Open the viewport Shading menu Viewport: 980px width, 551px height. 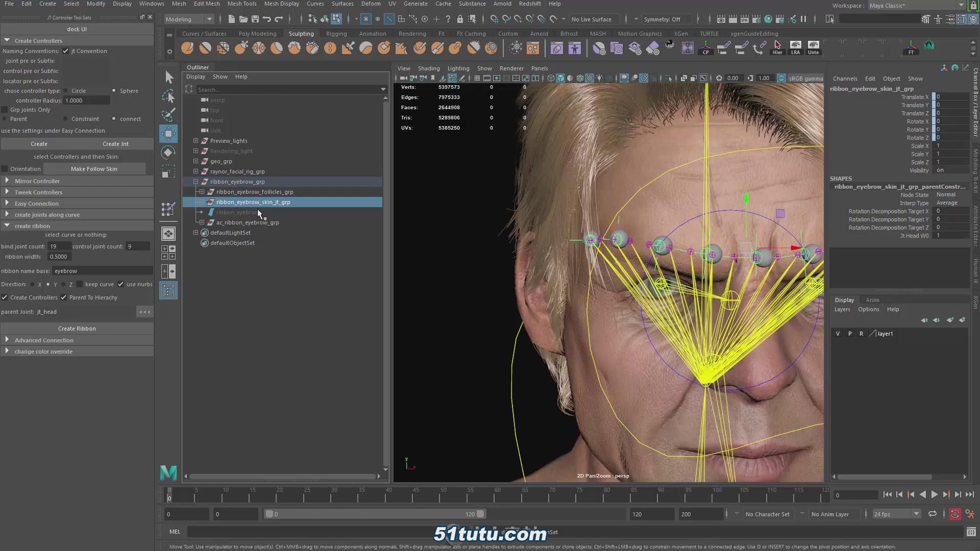pos(429,68)
